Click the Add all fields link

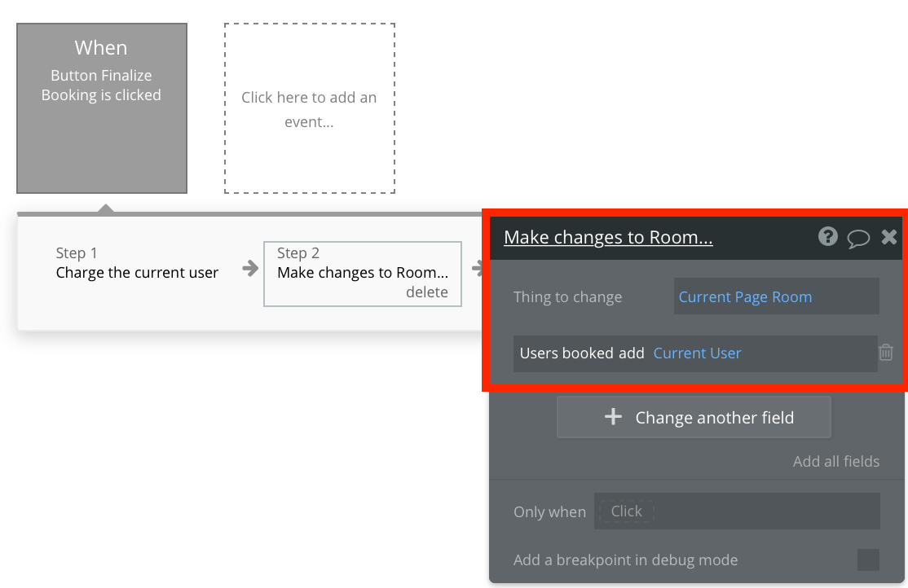(836, 461)
